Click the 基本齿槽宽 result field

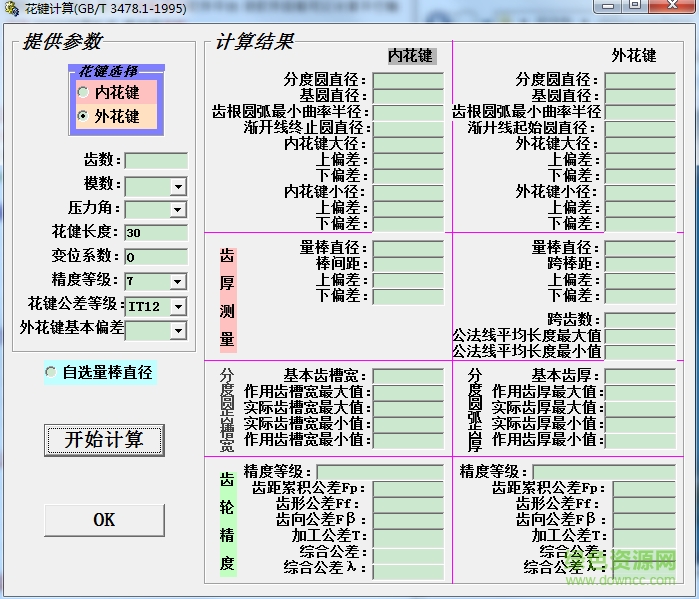point(408,376)
